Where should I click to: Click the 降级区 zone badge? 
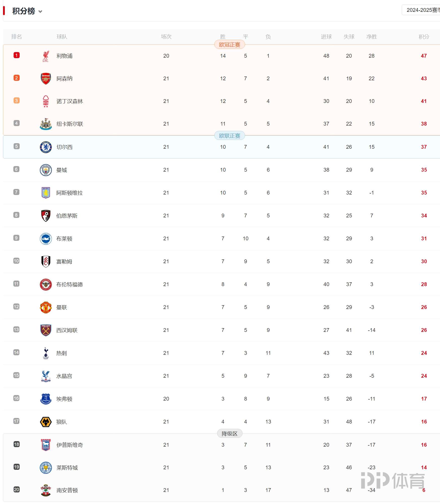coord(229,434)
